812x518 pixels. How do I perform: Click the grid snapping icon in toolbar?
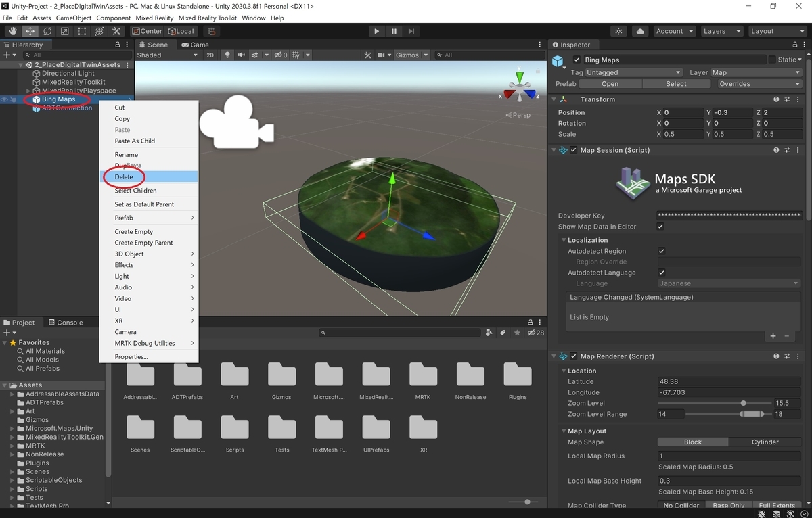pos(211,31)
